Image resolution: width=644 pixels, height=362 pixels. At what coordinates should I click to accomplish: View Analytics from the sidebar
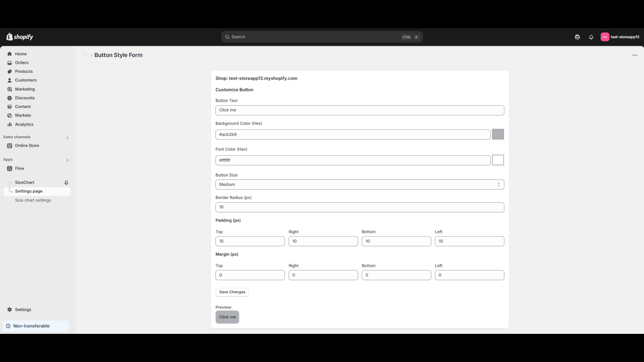click(24, 124)
